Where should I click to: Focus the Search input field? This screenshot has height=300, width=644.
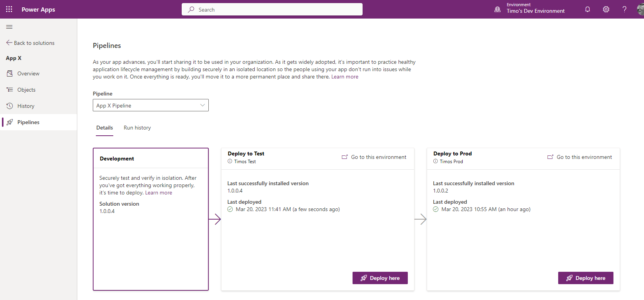[x=272, y=9]
